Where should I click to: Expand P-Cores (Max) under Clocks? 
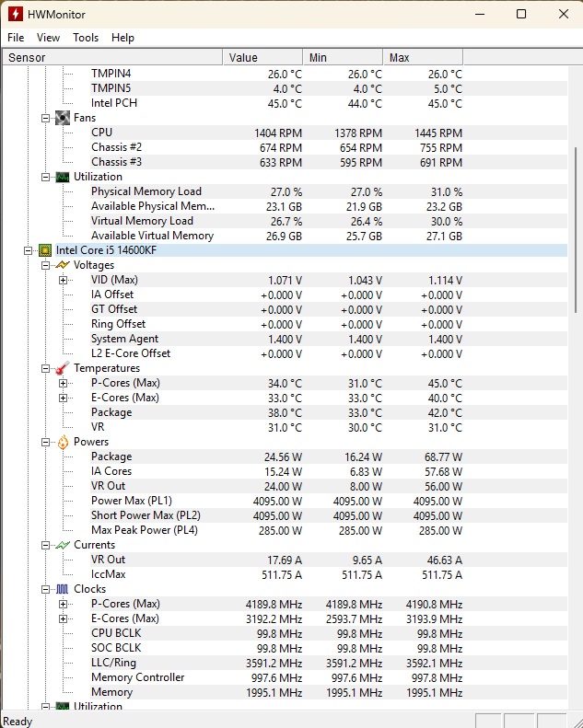[64, 604]
